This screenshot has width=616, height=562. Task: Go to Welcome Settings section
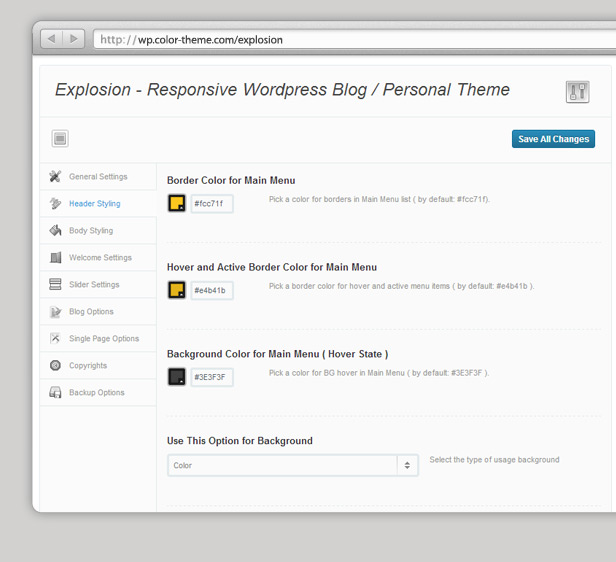(x=98, y=258)
